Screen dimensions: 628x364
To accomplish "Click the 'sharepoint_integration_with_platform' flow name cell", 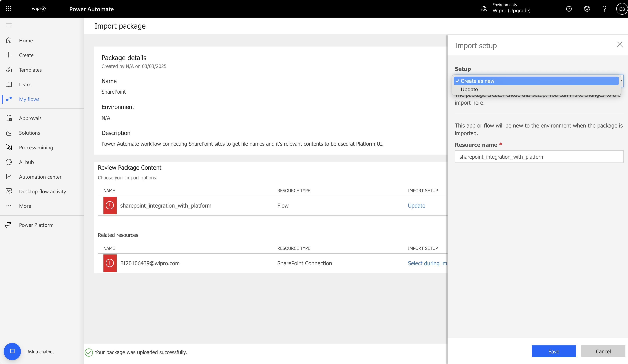I will click(x=166, y=205).
